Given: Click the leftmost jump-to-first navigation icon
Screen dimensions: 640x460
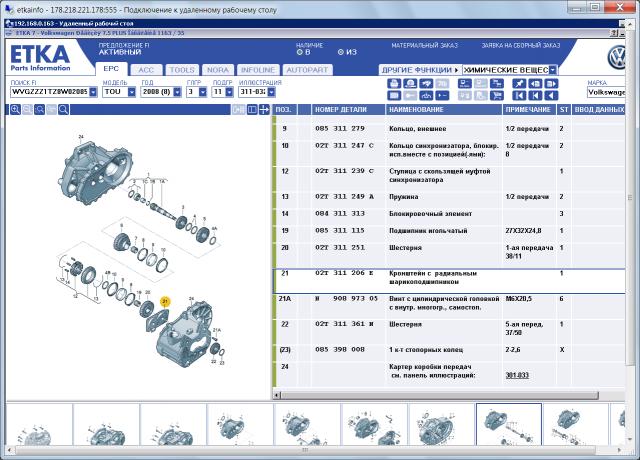Looking at the screenshot, I should click(x=519, y=96).
